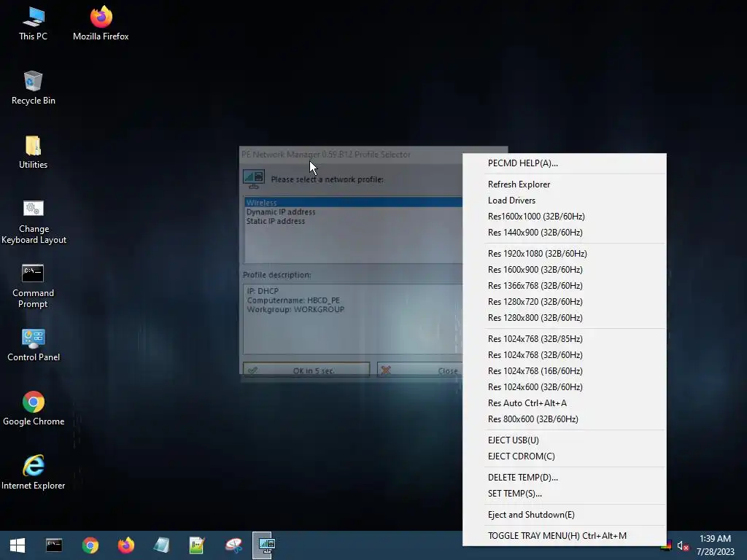Set resolution Res 1600x900 (32B/60Hz)
This screenshot has height=560, width=747.
click(x=565, y=270)
